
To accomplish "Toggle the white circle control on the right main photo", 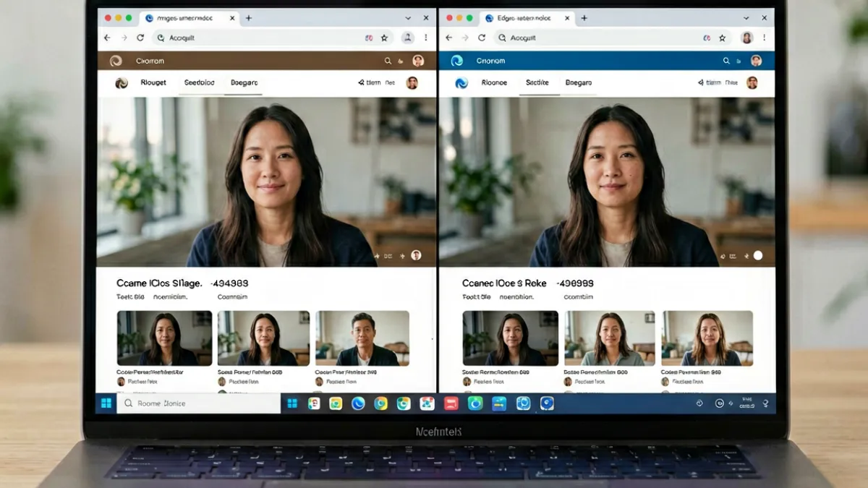I will click(x=758, y=255).
